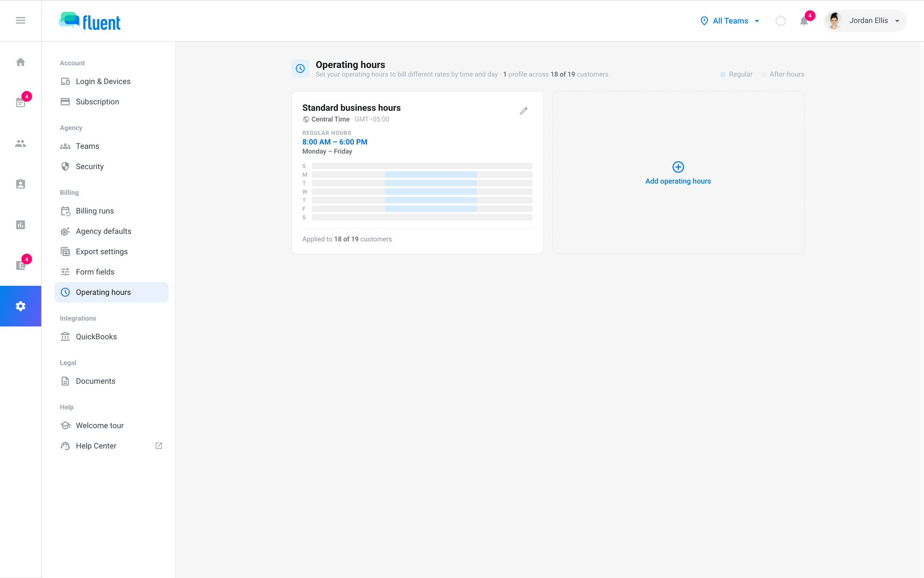924x578 pixels.
Task: Open notifications bell
Action: pos(804,21)
